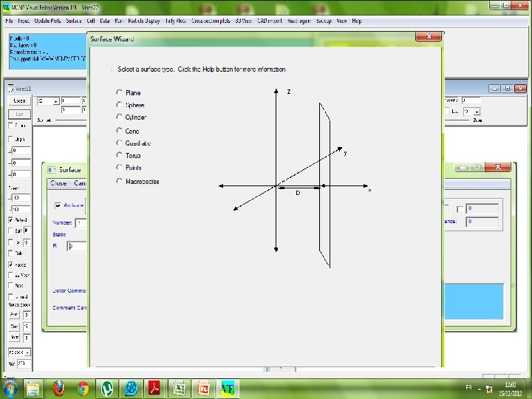
Task: Click the Vised21 window title icon
Action: [x=11, y=88]
